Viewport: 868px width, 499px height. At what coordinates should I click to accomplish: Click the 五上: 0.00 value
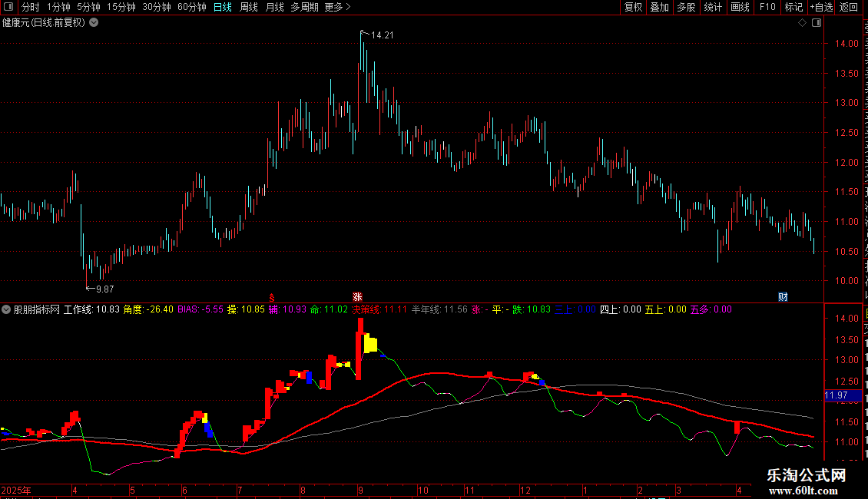point(665,309)
